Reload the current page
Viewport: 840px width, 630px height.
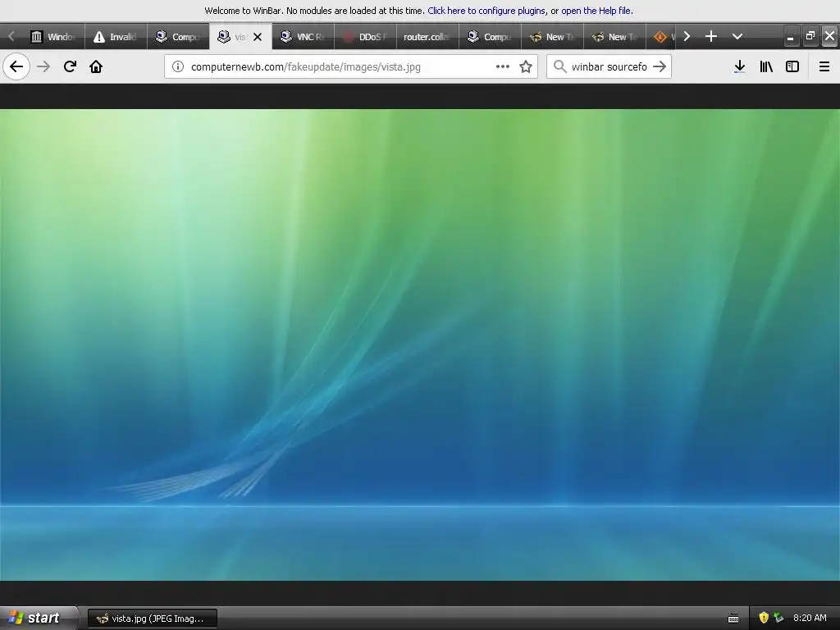click(x=70, y=66)
